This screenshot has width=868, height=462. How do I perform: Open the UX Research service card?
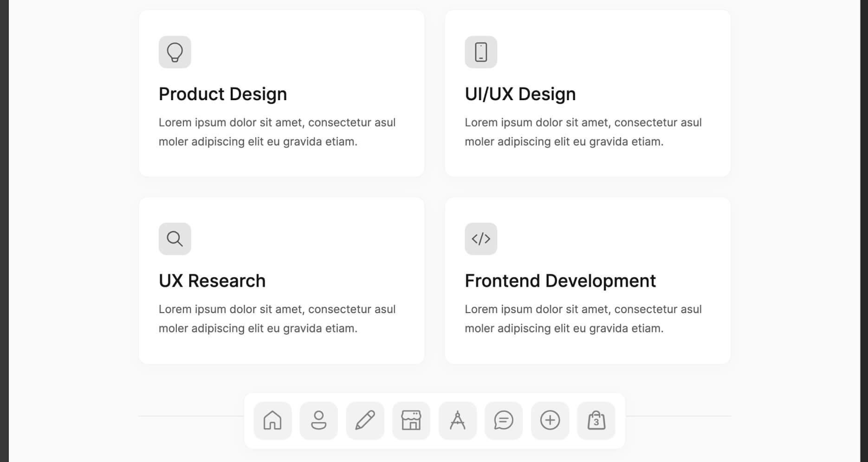[x=281, y=280]
